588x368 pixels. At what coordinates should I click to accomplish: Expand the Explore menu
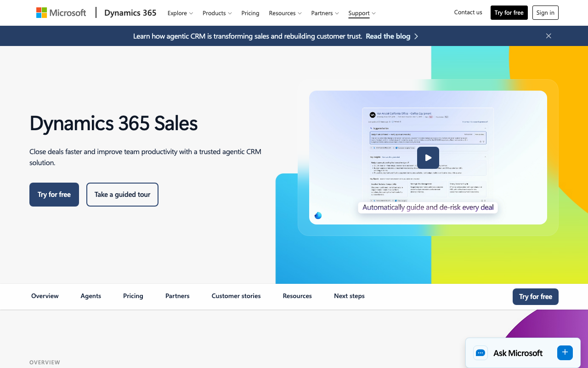point(180,13)
